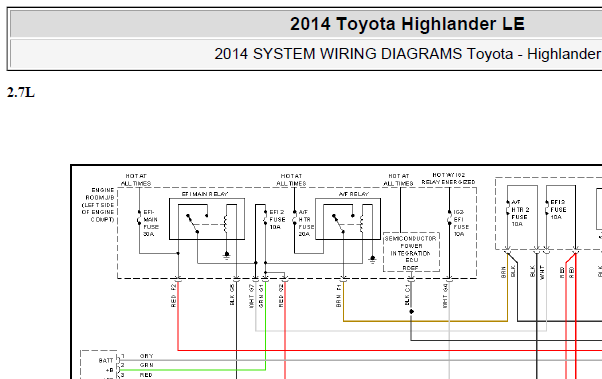Click the brown horizontal wire from BRN F1

[x=425, y=321]
